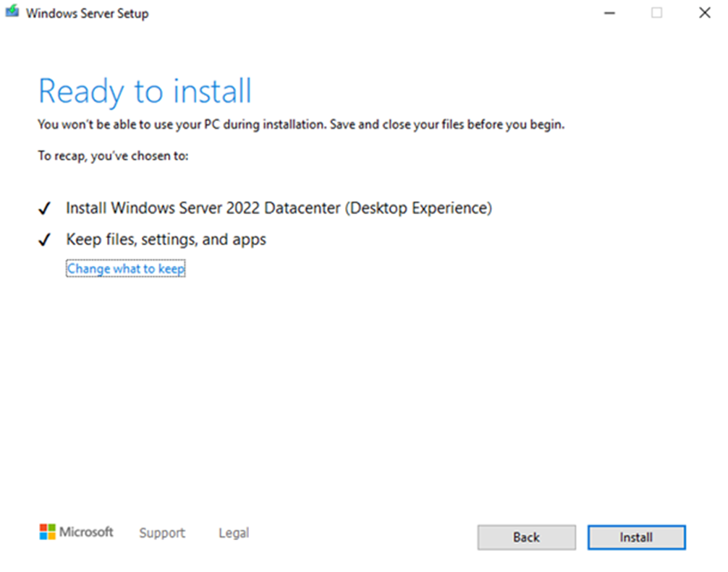Viewport: 728px width, 572px height.
Task: Select 'Keep files, settings, and apps' recap text
Action: (x=166, y=239)
